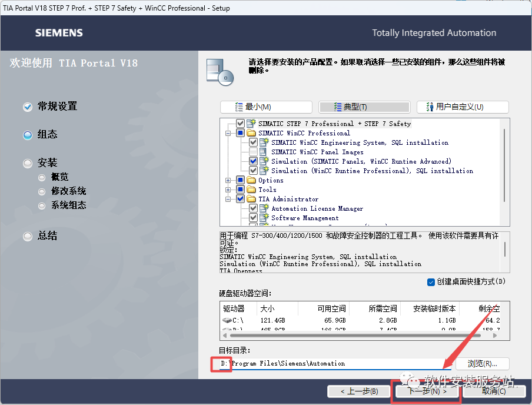Screen dimensions: 532x405
Task: Click the component tree vertical scrollbar
Action: coord(504,165)
